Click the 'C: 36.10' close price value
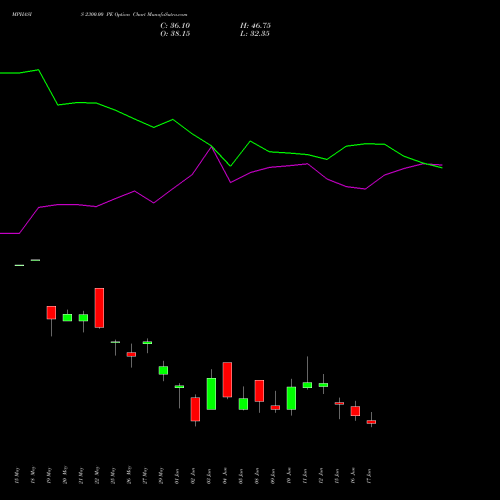 (x=175, y=26)
